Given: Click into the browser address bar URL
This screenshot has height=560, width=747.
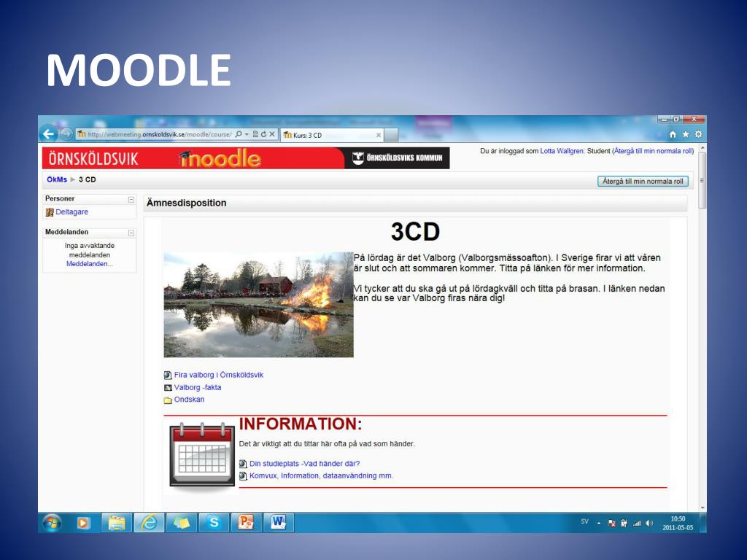Looking at the screenshot, I should pos(160,134).
